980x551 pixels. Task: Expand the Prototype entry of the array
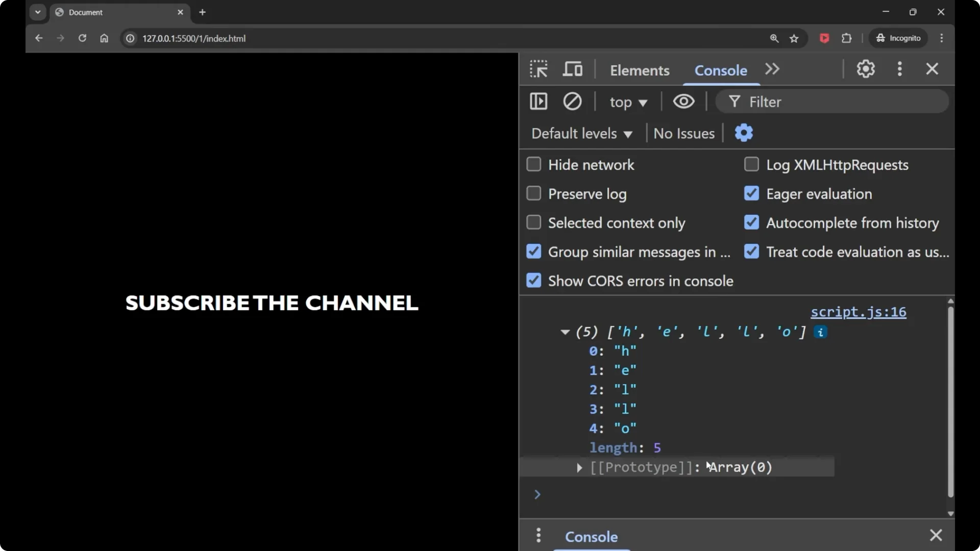[x=579, y=468]
